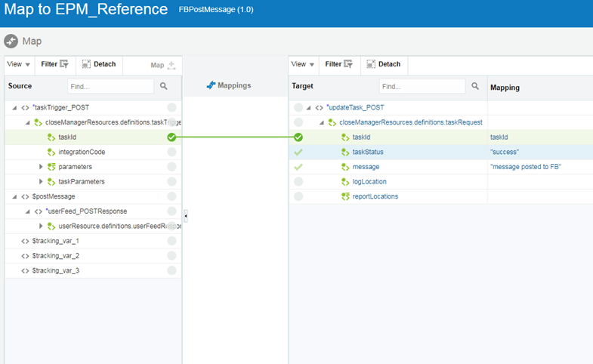Click mapping circle for $postMessage
This screenshot has height=364, width=593.
click(x=171, y=196)
